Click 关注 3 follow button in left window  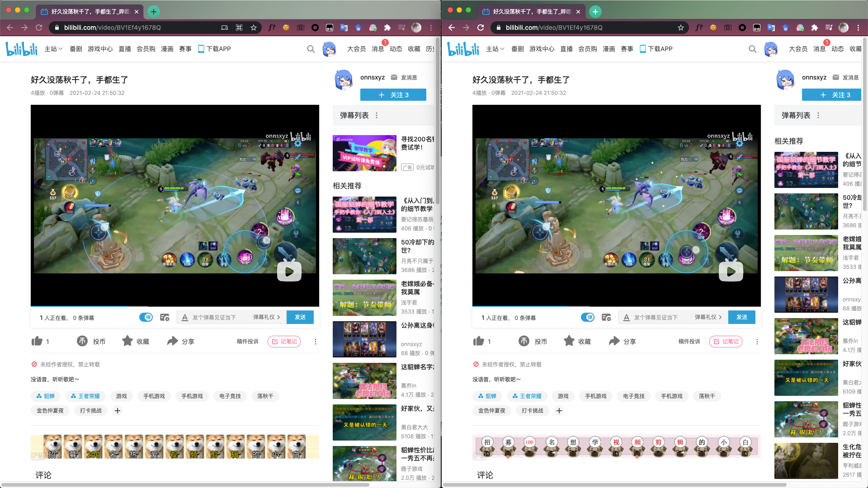[x=393, y=95]
